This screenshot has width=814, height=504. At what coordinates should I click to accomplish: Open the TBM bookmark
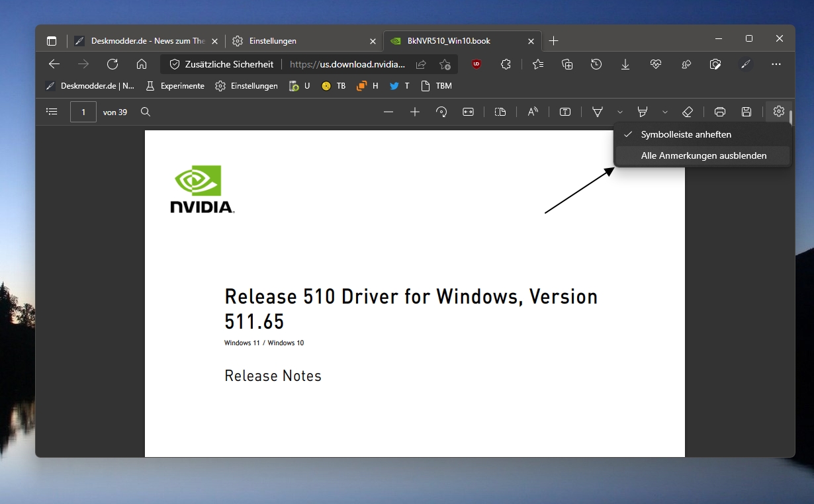tap(436, 86)
